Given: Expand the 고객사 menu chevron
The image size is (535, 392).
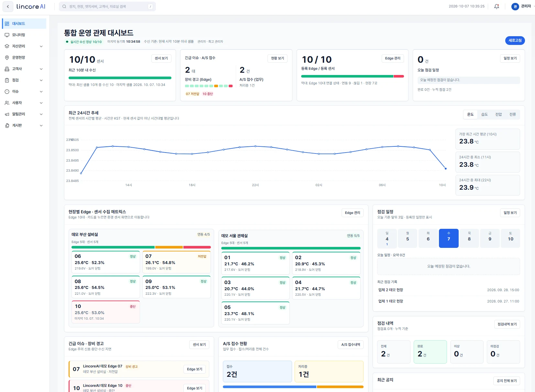Looking at the screenshot, I should pos(41,69).
